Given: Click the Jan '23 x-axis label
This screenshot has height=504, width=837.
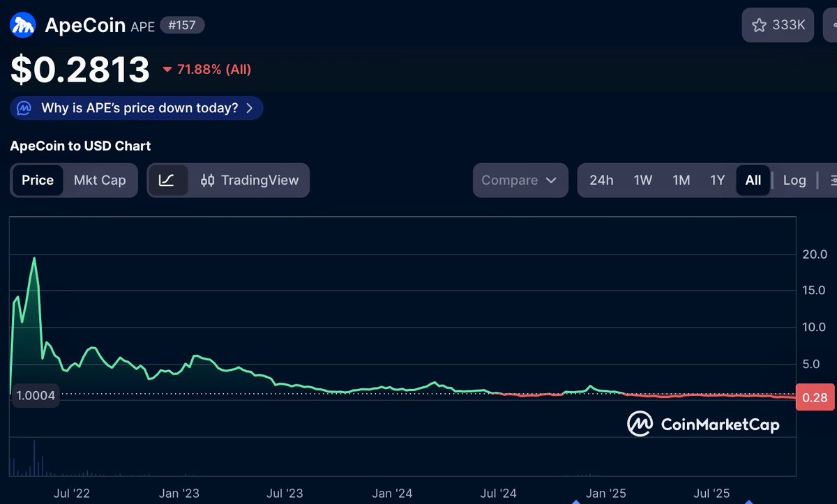Looking at the screenshot, I should (x=179, y=494).
